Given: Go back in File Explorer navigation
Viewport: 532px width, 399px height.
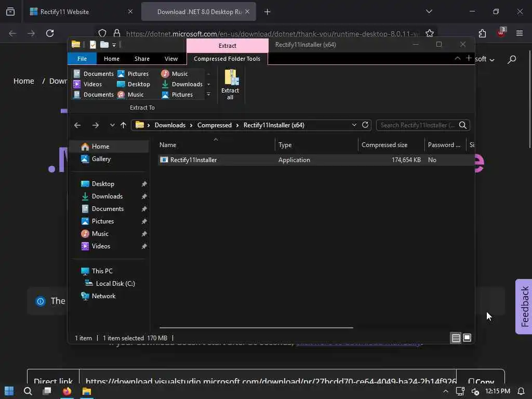Looking at the screenshot, I should click(x=77, y=125).
